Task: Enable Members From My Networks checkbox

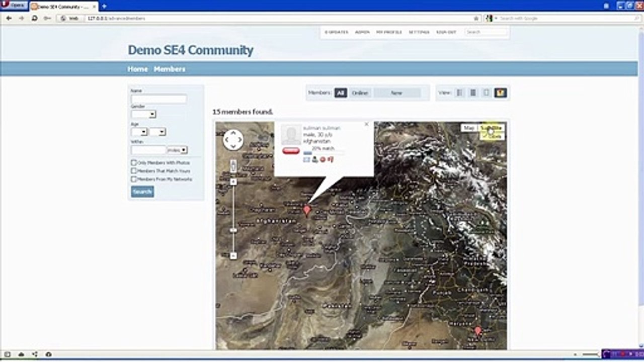Action: pyautogui.click(x=134, y=179)
